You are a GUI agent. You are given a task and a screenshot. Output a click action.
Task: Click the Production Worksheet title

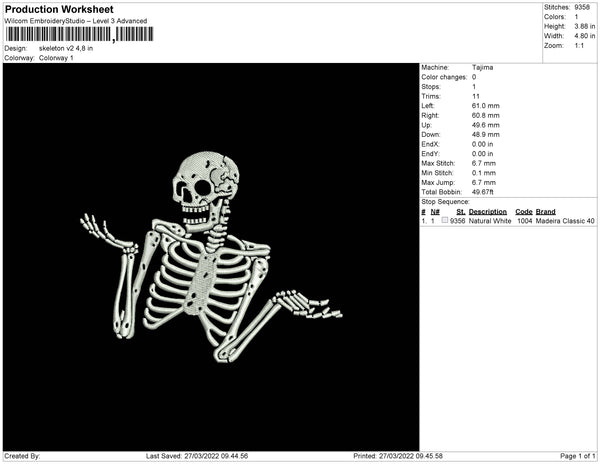pyautogui.click(x=59, y=10)
